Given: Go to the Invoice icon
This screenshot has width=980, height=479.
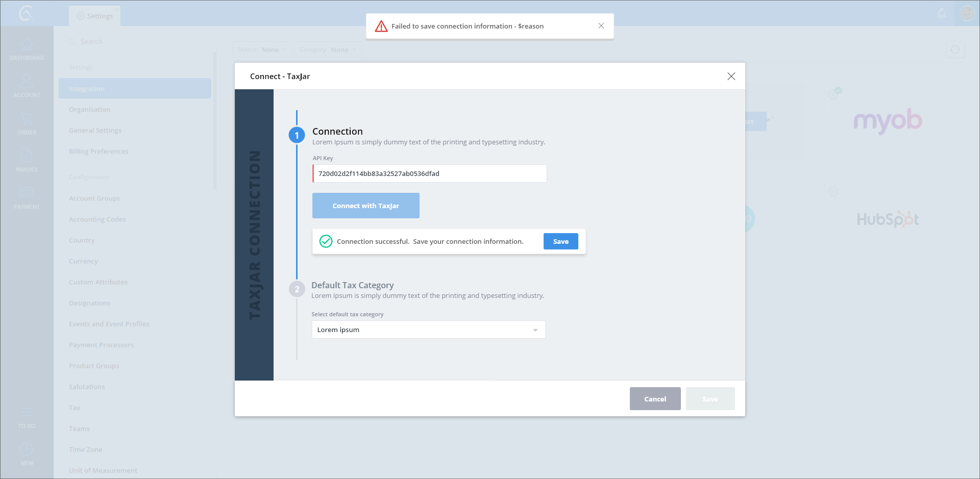Looking at the screenshot, I should click(x=27, y=156).
